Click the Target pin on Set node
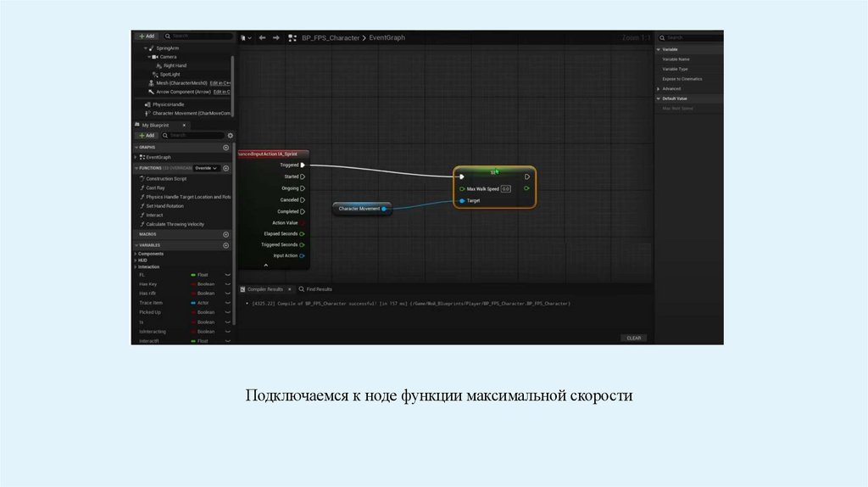The height and width of the screenshot is (487, 868). point(462,200)
